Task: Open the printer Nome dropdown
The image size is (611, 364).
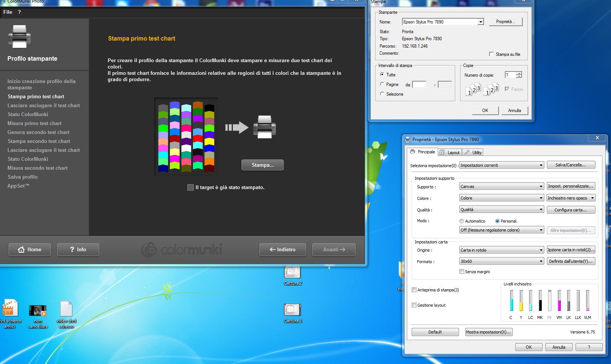Action: click(481, 22)
